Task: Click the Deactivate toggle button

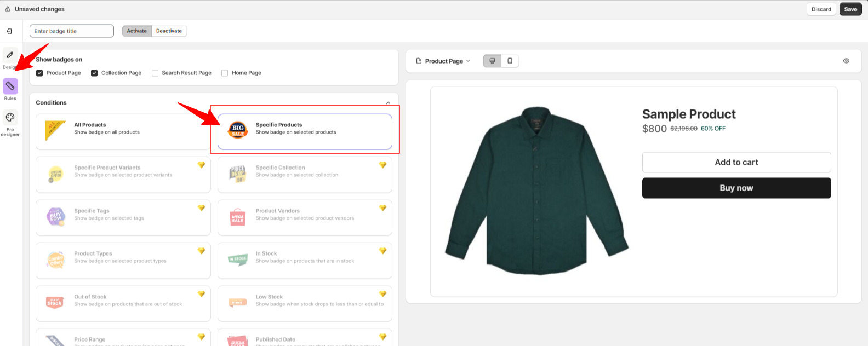Action: pyautogui.click(x=169, y=31)
